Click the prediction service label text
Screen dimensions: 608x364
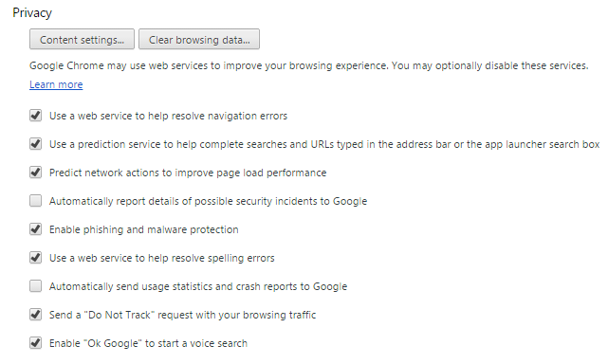click(x=324, y=144)
